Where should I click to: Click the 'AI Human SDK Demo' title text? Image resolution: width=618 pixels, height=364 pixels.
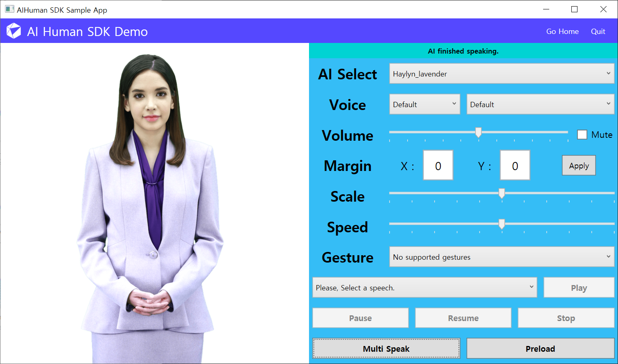point(87,31)
